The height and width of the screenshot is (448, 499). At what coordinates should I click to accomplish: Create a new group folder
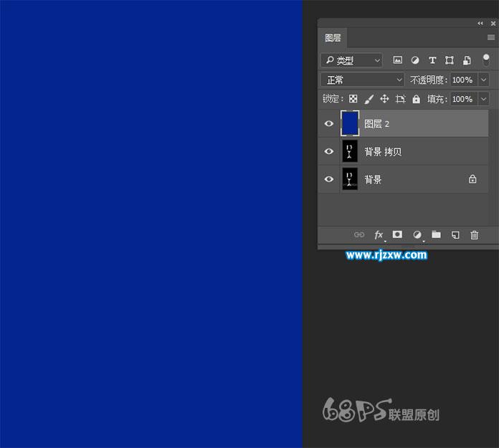click(x=436, y=235)
